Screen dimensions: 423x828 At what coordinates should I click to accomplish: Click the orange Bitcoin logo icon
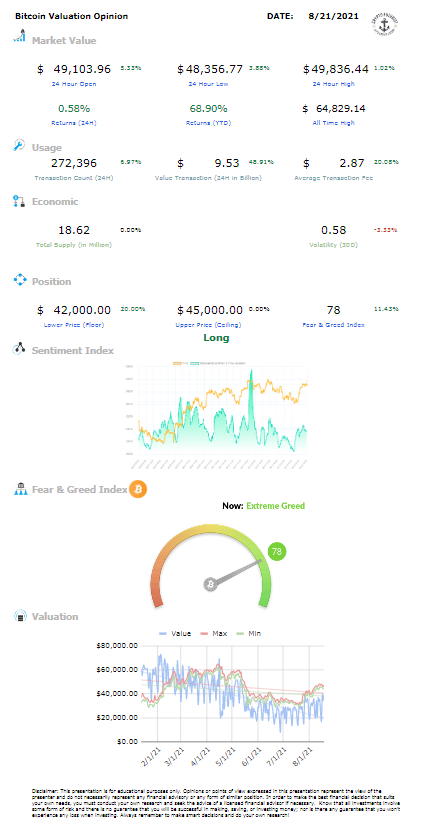click(x=138, y=489)
